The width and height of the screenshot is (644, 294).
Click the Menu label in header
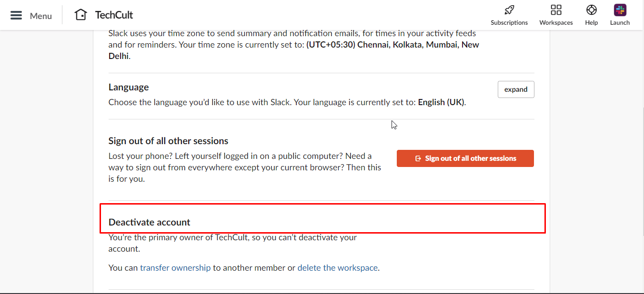[41, 16]
